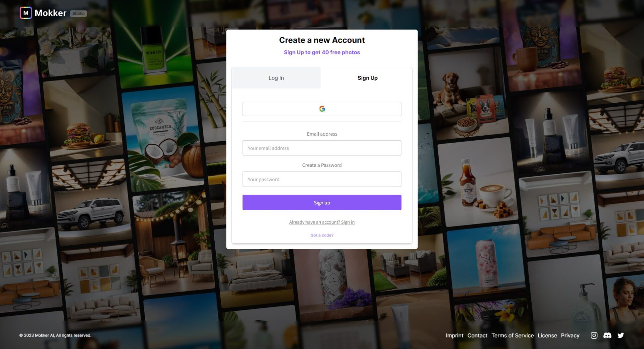Select the Sign Up tab
Viewport: 644px width, 349px height.
coord(367,78)
